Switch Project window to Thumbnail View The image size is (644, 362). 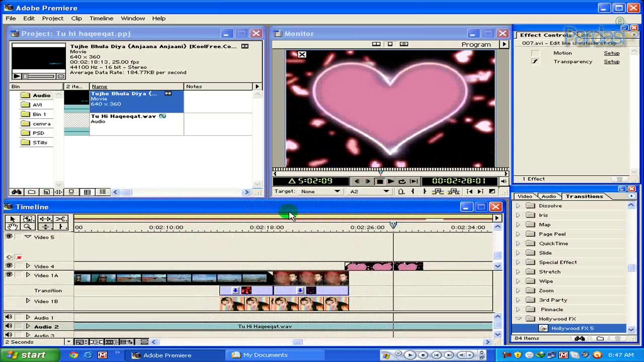coord(87,192)
